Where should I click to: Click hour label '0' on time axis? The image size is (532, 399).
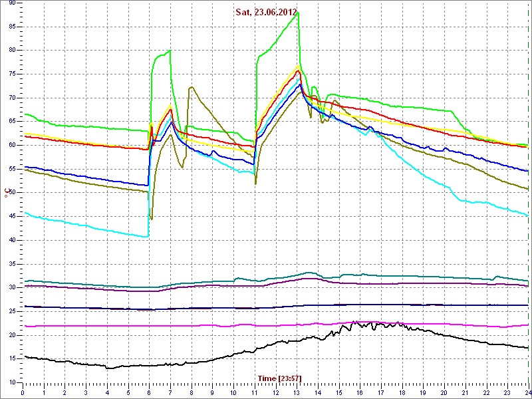[x=23, y=391]
